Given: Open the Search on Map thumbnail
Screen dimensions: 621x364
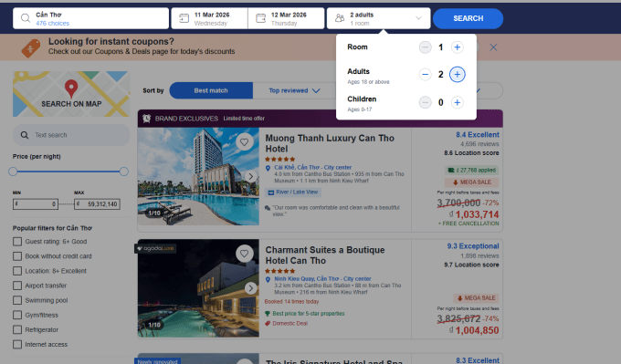Looking at the screenshot, I should [71, 94].
